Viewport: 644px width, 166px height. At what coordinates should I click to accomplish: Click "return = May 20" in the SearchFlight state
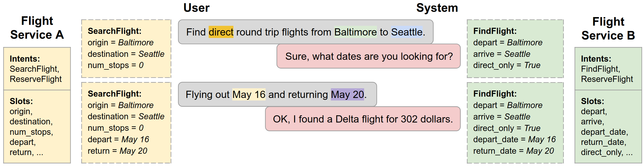click(118, 151)
